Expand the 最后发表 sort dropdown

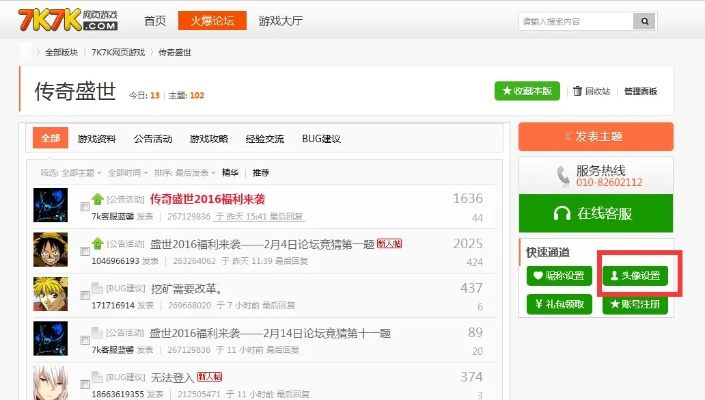tap(196, 173)
